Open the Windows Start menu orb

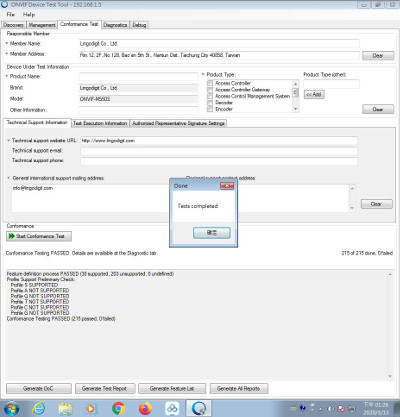pos(11,409)
